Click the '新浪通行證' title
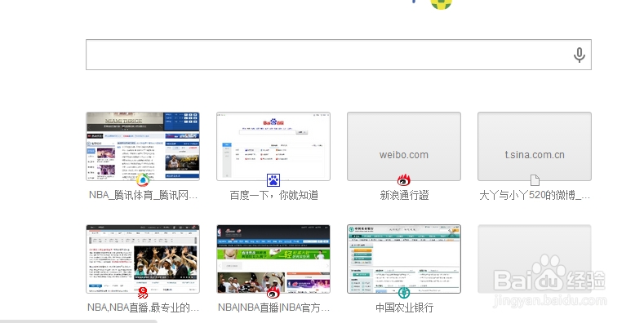The height and width of the screenshot is (323, 644). [404, 196]
